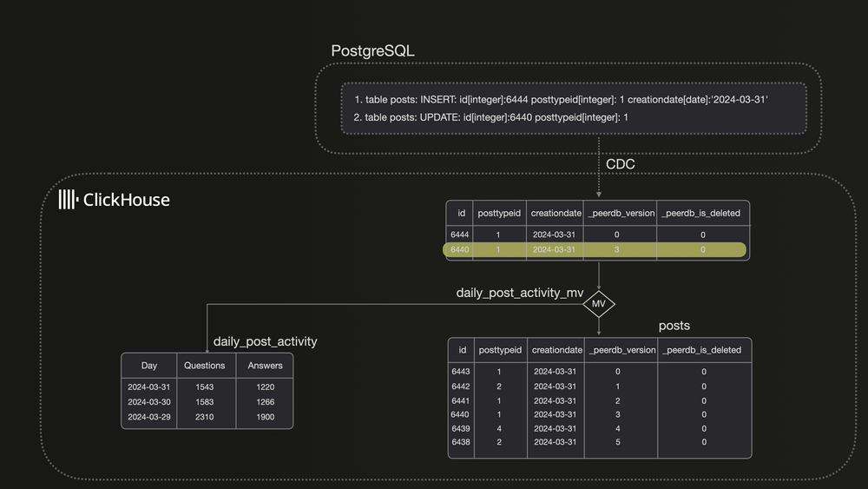
Task: Click the PostgreSQL title label
Action: pos(372,51)
